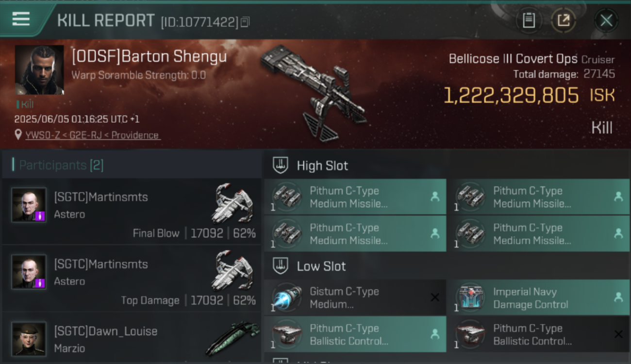View the Dawn_Louise participant entry
This screenshot has height=364, width=631.
pos(132,338)
